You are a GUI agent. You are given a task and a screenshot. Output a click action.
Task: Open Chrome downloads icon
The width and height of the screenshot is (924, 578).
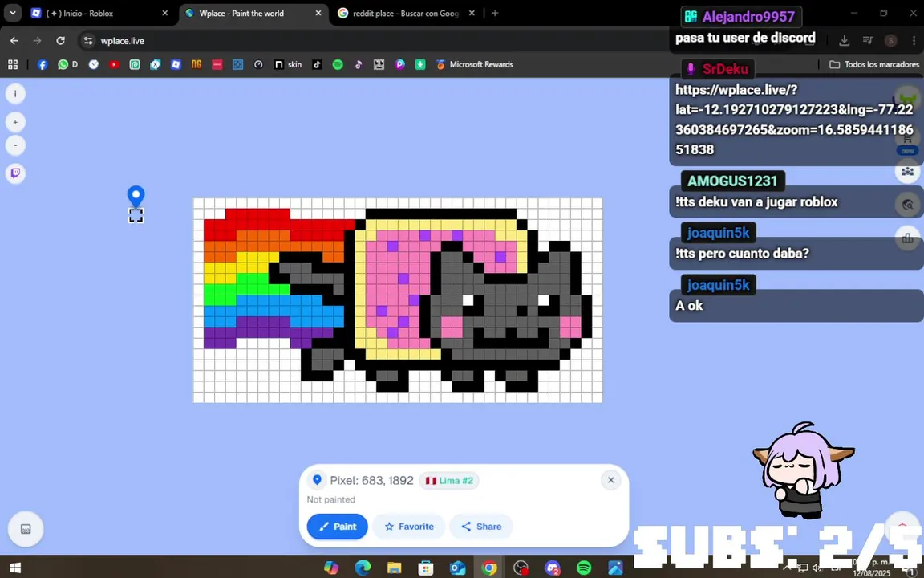click(845, 41)
